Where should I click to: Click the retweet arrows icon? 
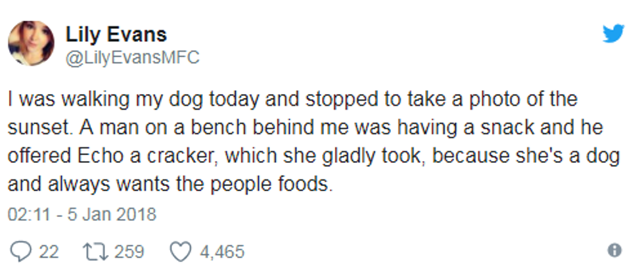[x=95, y=252]
